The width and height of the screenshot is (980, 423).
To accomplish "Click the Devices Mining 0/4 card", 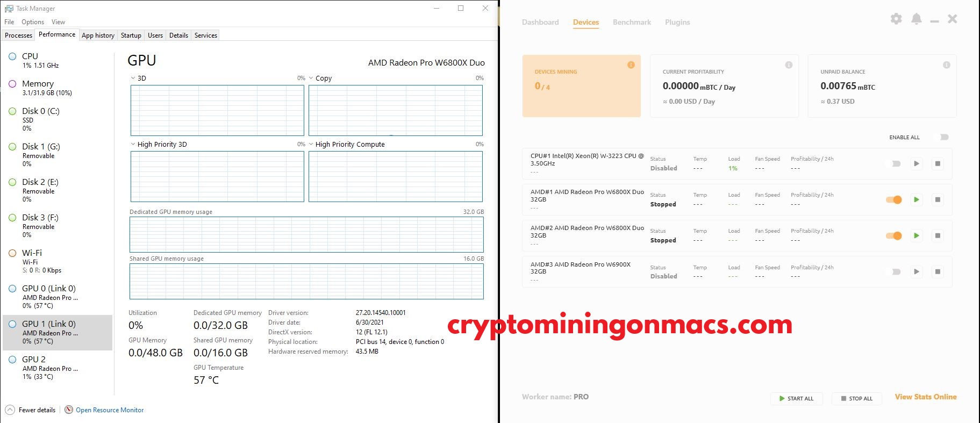I will click(582, 85).
